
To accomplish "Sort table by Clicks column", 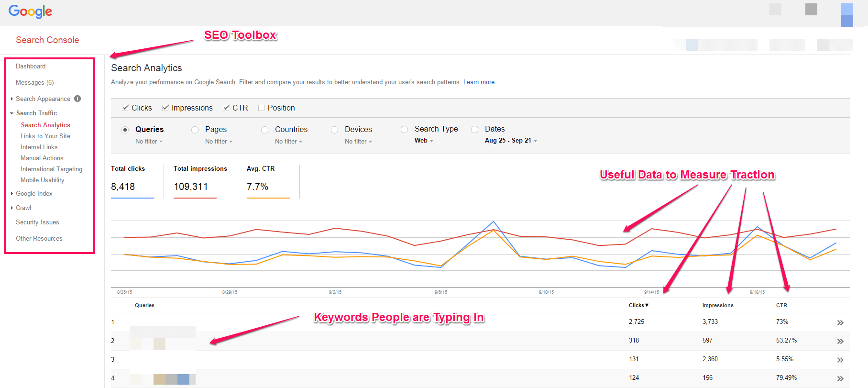I will (638, 305).
